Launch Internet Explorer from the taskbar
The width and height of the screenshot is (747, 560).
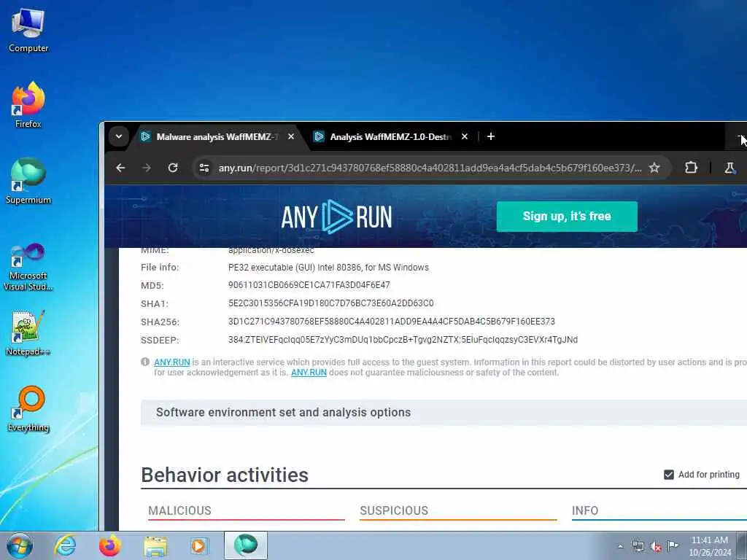tap(65, 545)
